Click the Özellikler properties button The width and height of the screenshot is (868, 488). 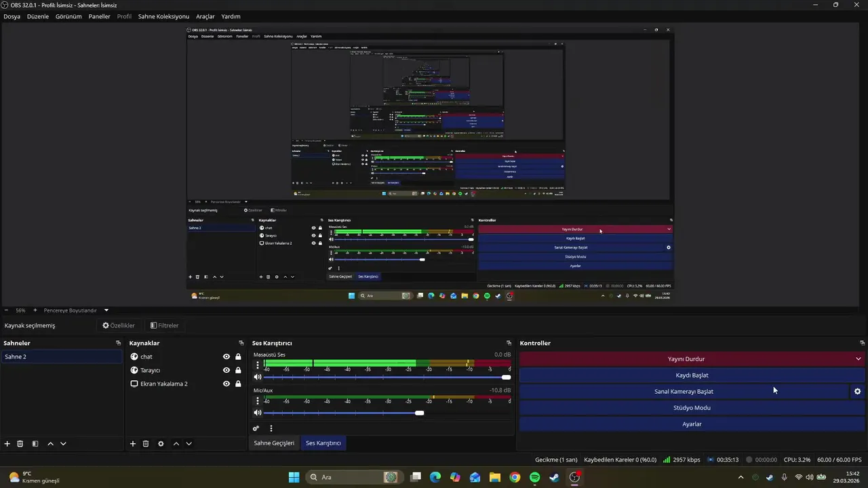pos(119,325)
